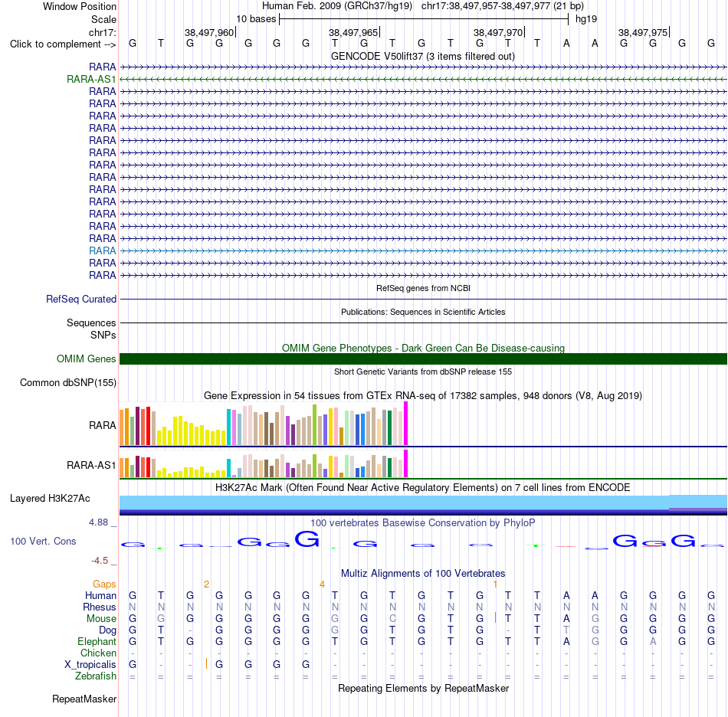Click the magenta bar in RARA-AS1 GTEx chart

(406, 463)
